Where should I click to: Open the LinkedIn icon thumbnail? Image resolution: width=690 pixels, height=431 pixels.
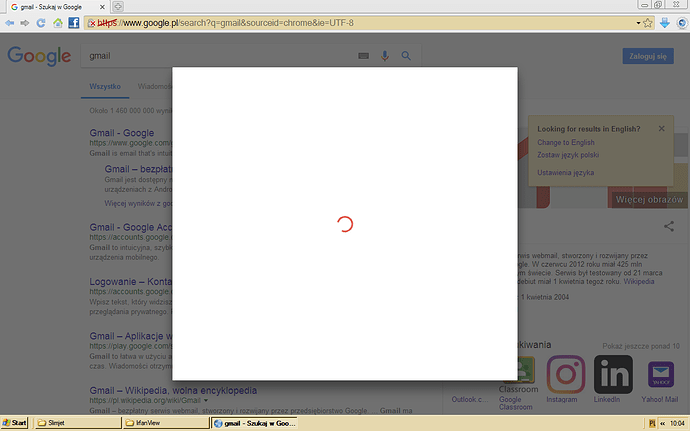613,374
